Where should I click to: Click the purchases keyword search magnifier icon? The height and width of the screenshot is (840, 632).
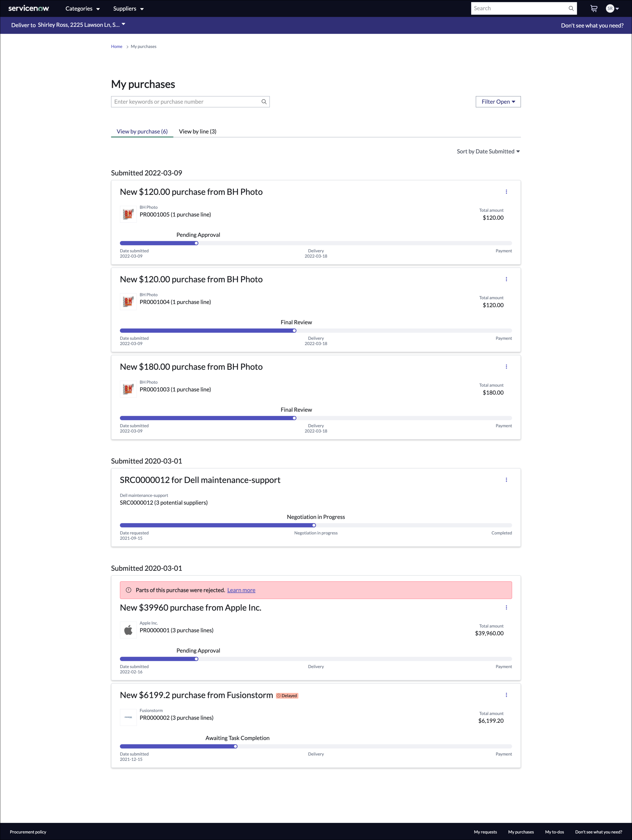tap(264, 102)
